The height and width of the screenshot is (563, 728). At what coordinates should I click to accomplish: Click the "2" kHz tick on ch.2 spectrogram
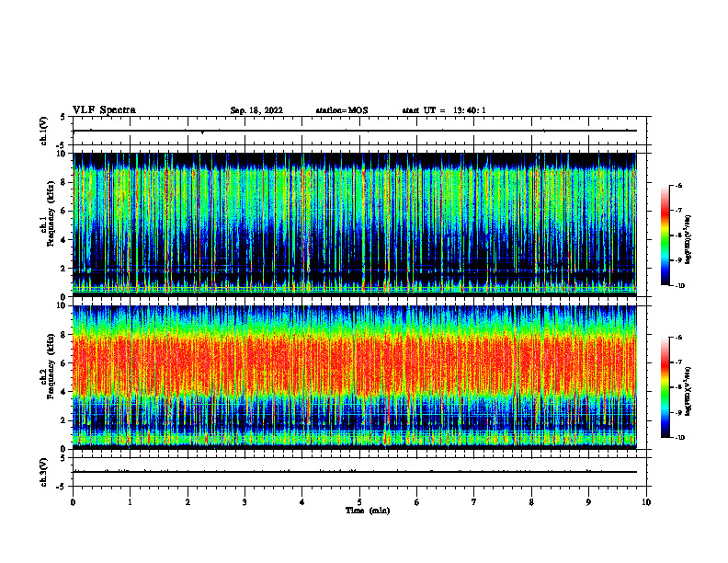click(x=64, y=420)
